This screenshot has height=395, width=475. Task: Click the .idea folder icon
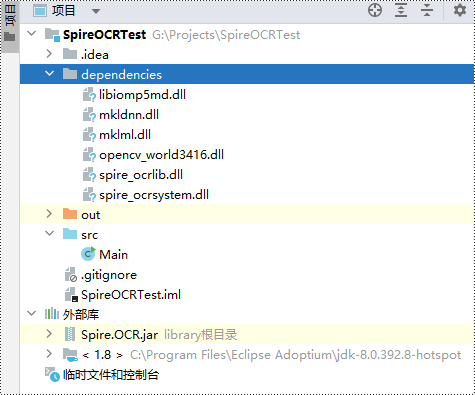(70, 54)
